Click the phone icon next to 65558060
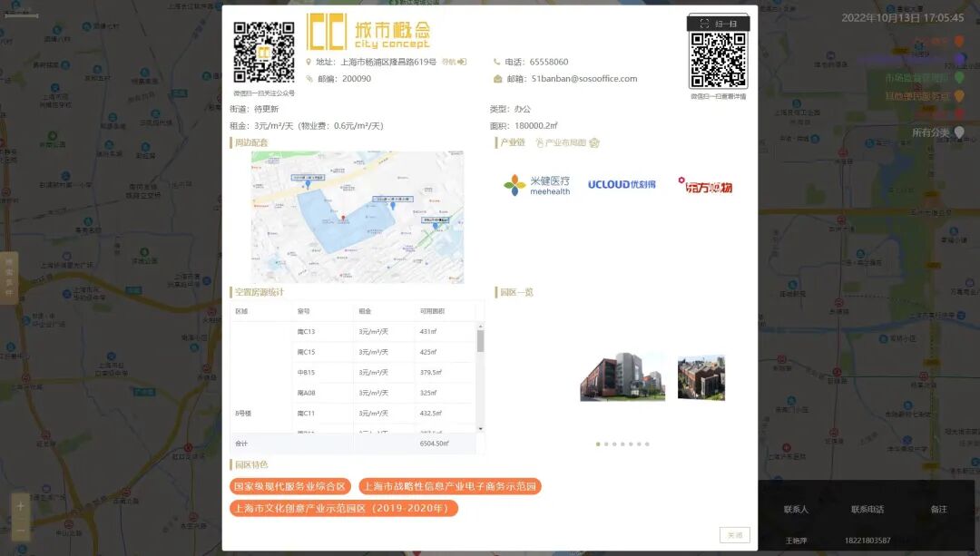980x556 pixels. (x=495, y=62)
